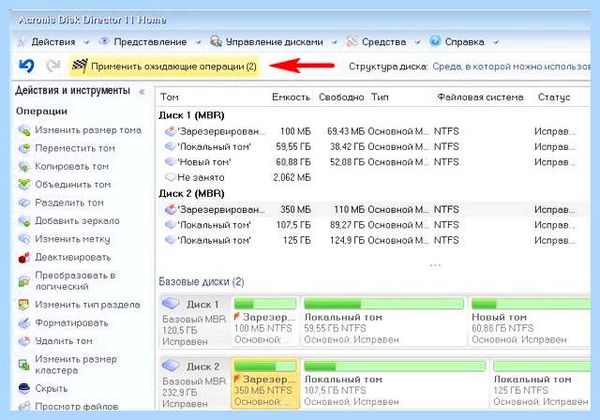The width and height of the screenshot is (600, 420).
Task: Click the Merge volume icon (Объединить том)
Action: tap(24, 185)
